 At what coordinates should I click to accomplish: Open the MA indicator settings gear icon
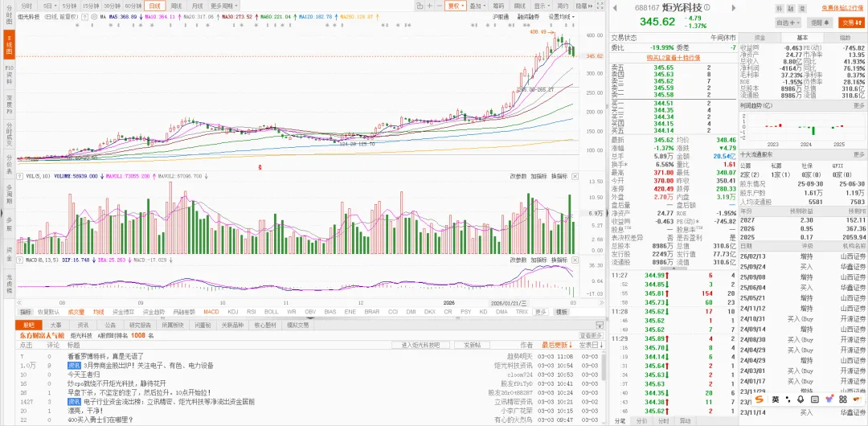pyautogui.click(x=94, y=17)
